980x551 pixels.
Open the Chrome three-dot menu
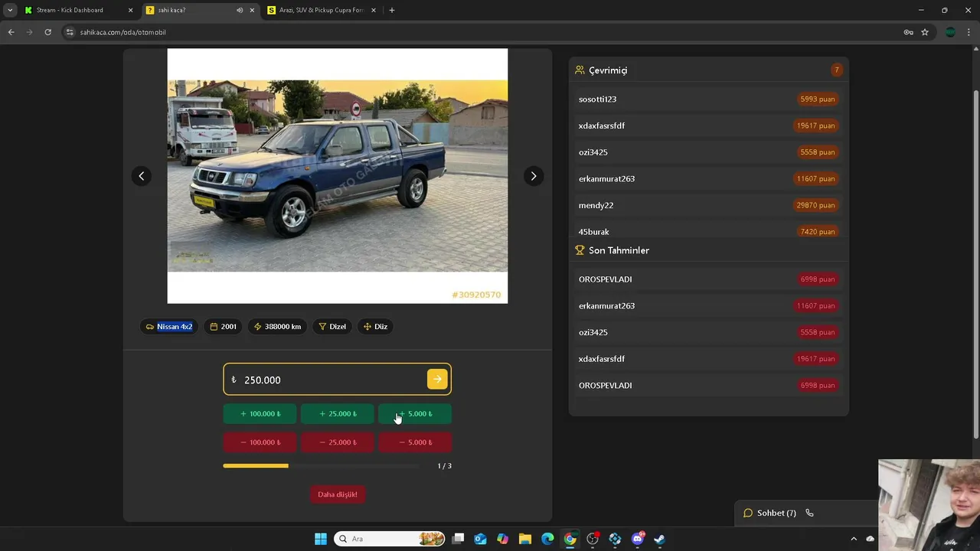point(969,32)
